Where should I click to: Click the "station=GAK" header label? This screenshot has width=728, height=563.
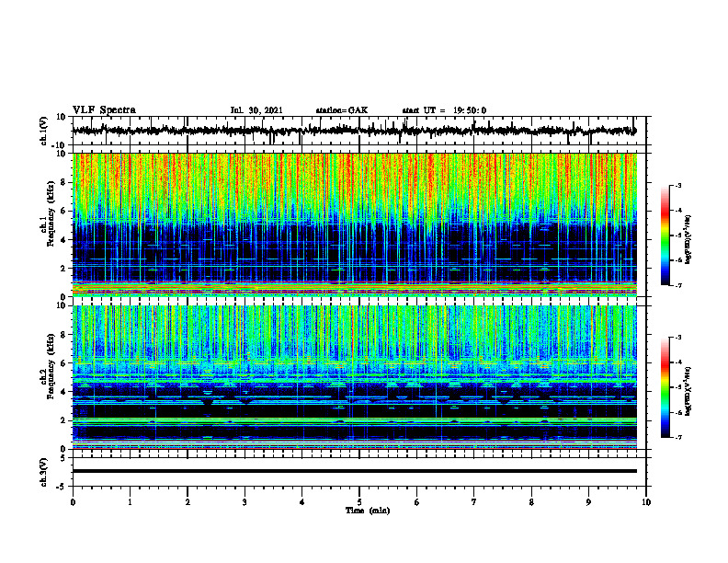(x=342, y=110)
